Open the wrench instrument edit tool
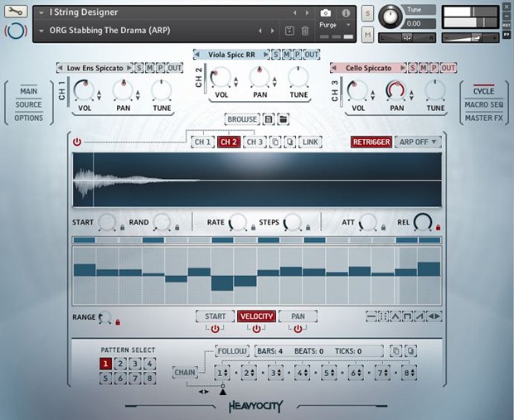This screenshot has height=420, width=514. [16, 12]
